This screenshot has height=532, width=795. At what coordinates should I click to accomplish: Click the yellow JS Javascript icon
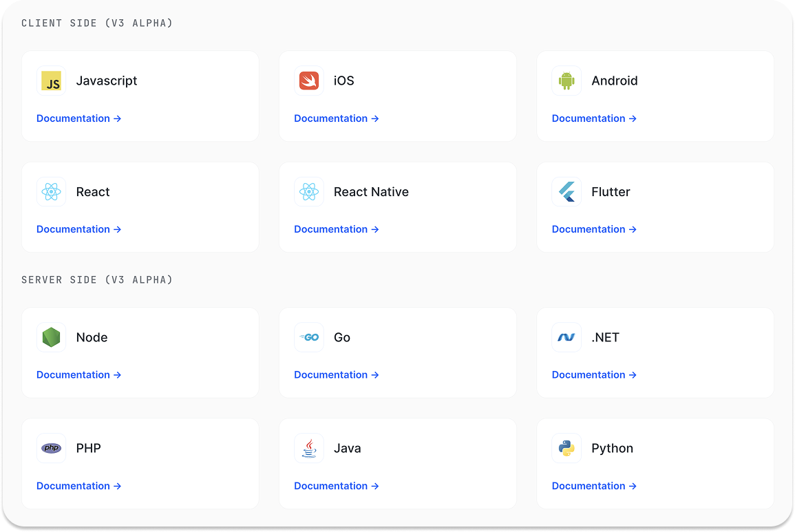[51, 81]
